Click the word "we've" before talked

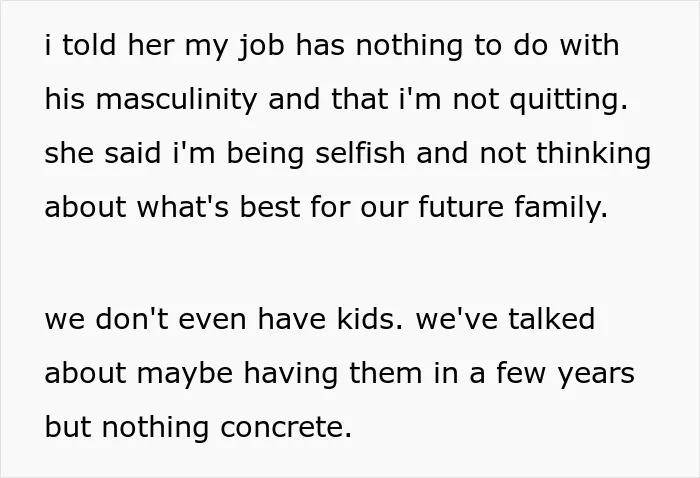(x=457, y=319)
